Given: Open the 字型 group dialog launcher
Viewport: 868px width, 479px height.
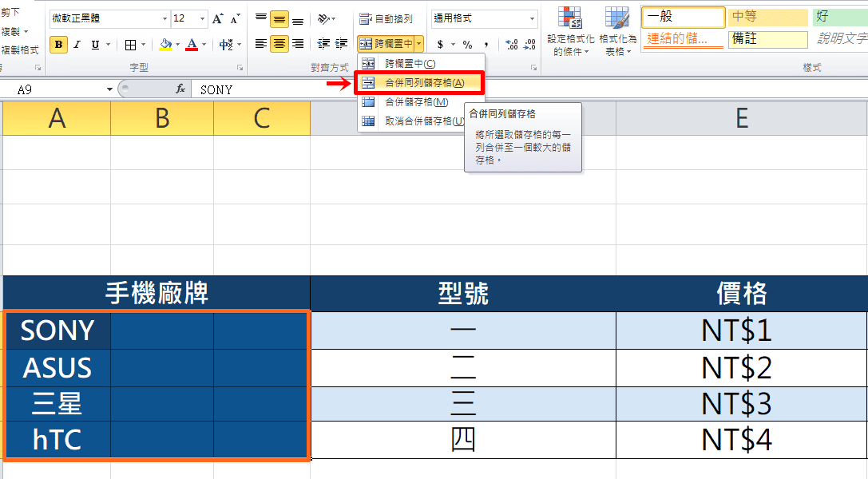Looking at the screenshot, I should point(240,68).
